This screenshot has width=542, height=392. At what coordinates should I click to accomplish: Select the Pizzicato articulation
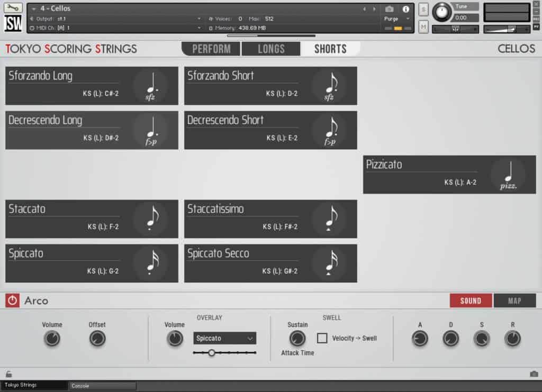[449, 175]
